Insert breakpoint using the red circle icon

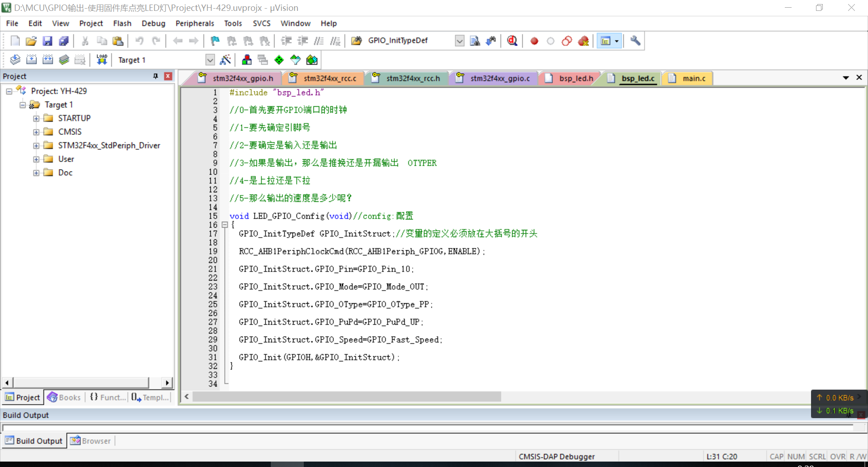coord(534,41)
